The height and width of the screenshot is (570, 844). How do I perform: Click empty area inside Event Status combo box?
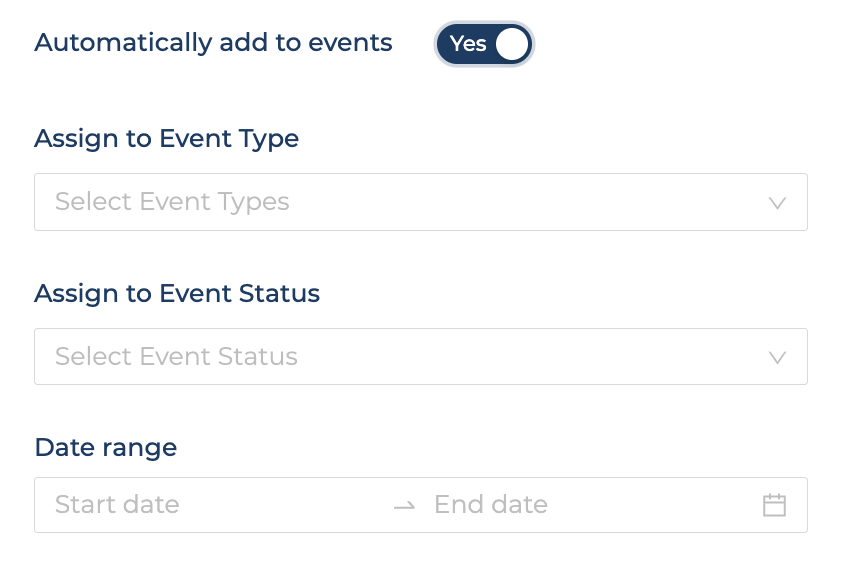coord(533,356)
